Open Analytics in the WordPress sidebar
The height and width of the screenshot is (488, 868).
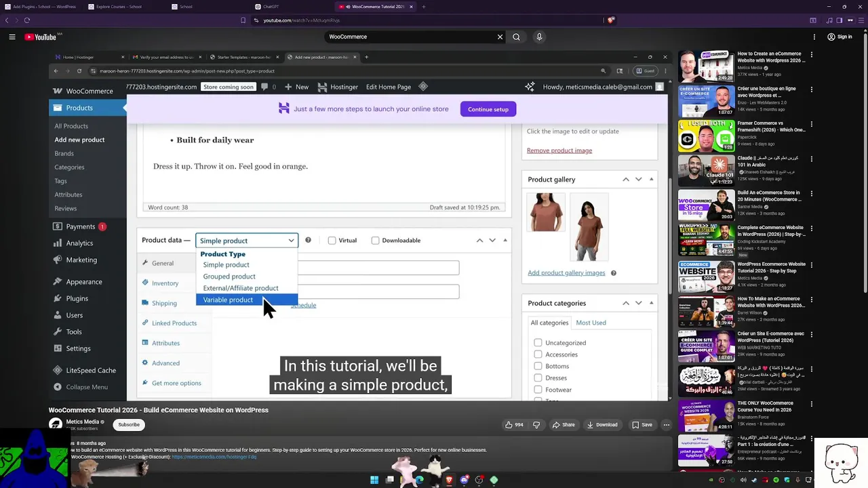pyautogui.click(x=79, y=243)
